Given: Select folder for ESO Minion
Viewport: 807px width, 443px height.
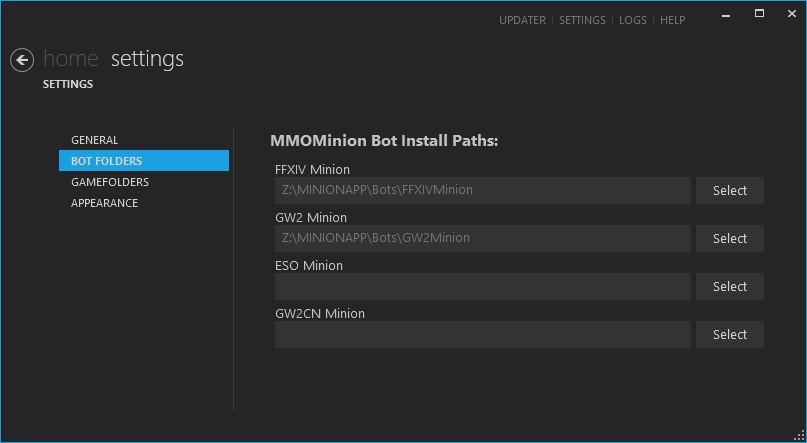Looking at the screenshot, I should point(730,287).
